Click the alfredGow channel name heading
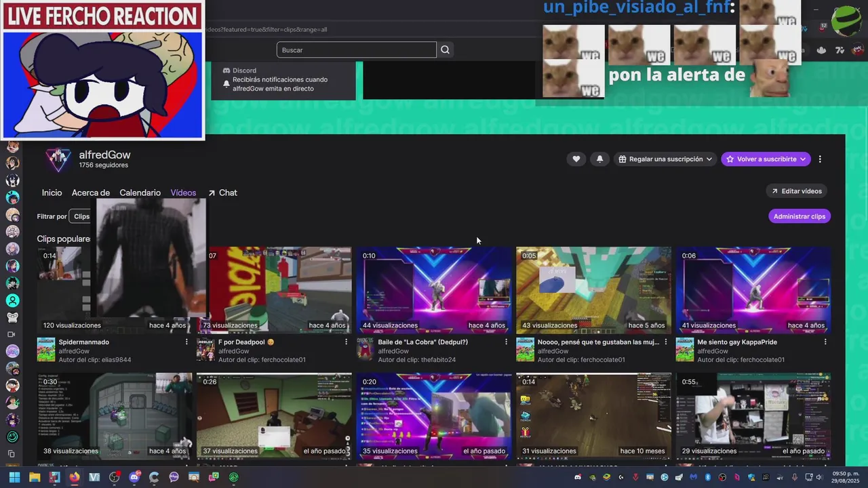 (104, 155)
